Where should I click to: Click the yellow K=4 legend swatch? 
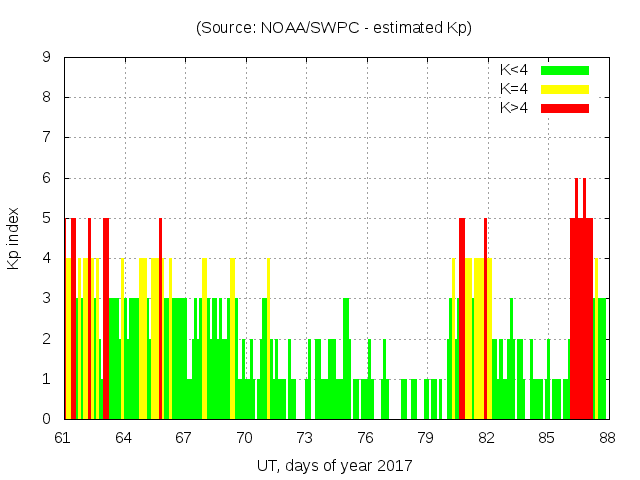565,89
